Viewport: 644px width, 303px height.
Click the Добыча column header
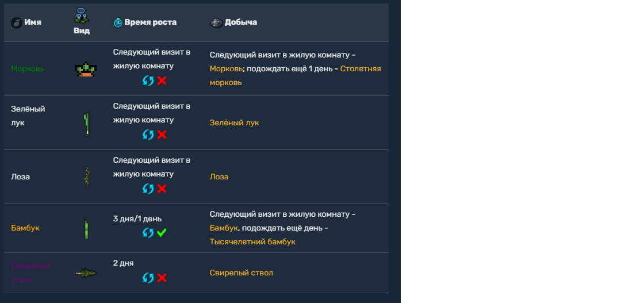coord(240,22)
